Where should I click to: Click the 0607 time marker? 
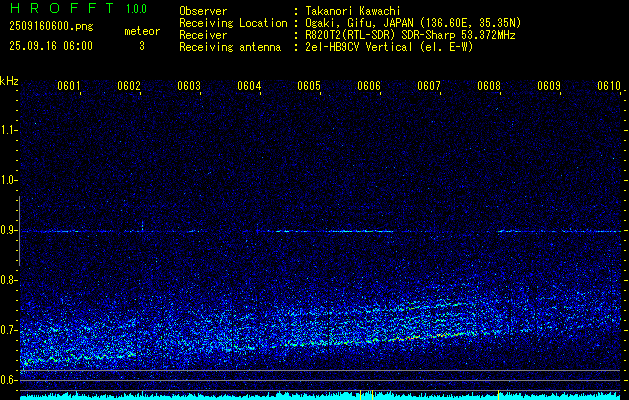coord(429,85)
